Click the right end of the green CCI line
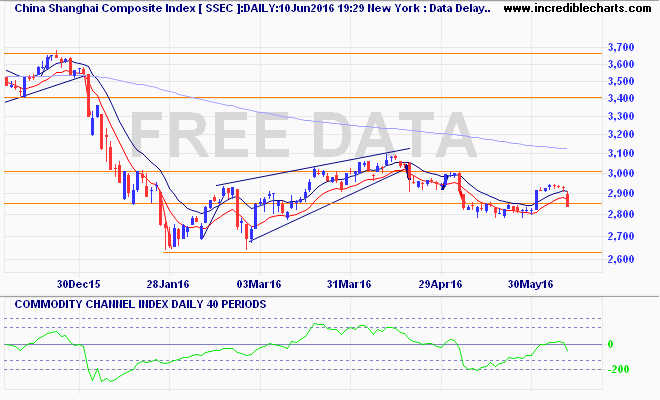Screen dimensions: 660x400 pos(567,350)
